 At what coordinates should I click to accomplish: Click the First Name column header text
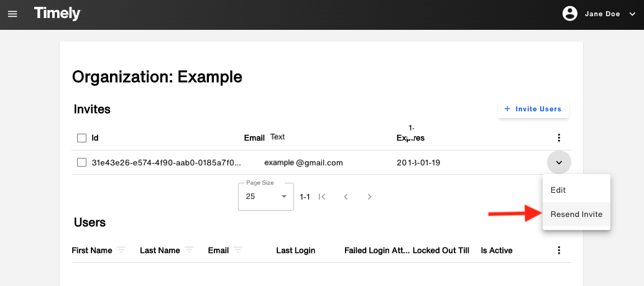(x=92, y=250)
